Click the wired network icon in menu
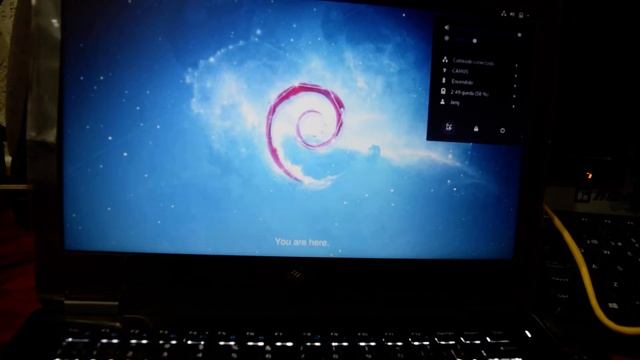 click(445, 60)
